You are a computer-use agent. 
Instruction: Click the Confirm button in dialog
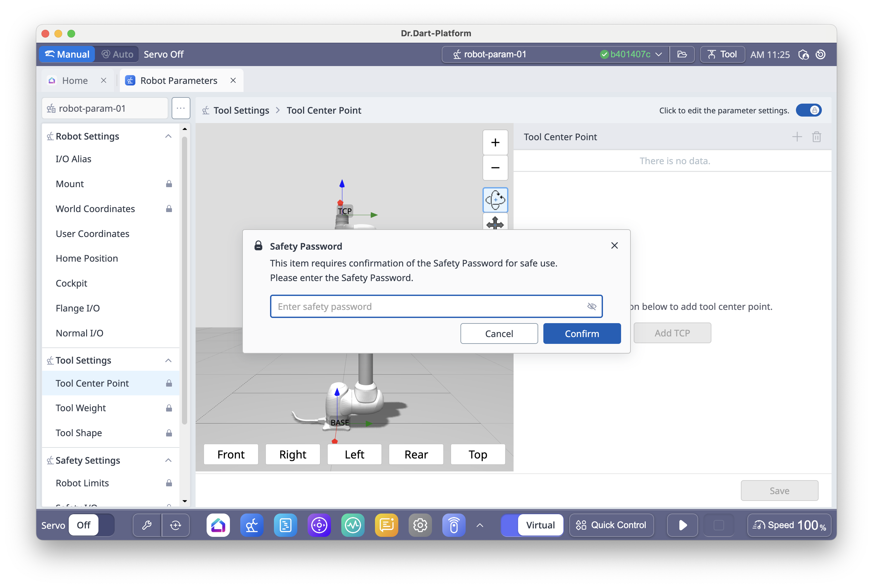582,334
